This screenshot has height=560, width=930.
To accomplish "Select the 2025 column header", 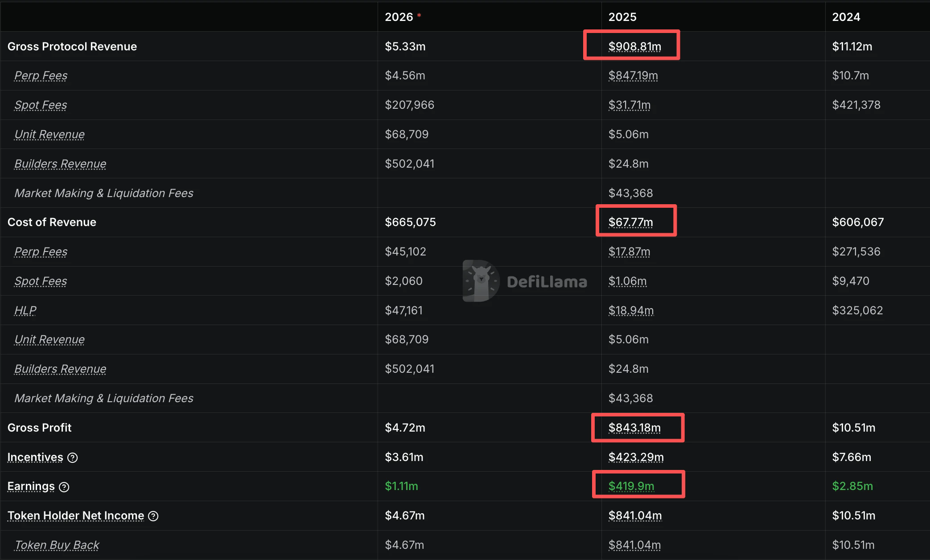I will (x=622, y=17).
